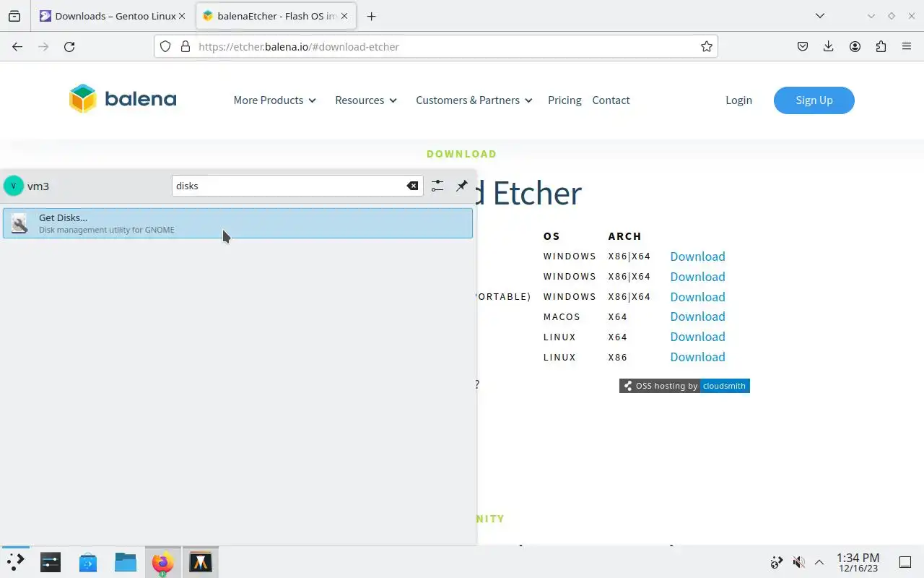The width and height of the screenshot is (924, 578).
Task: Click the vm3 user avatar
Action: pyautogui.click(x=13, y=186)
